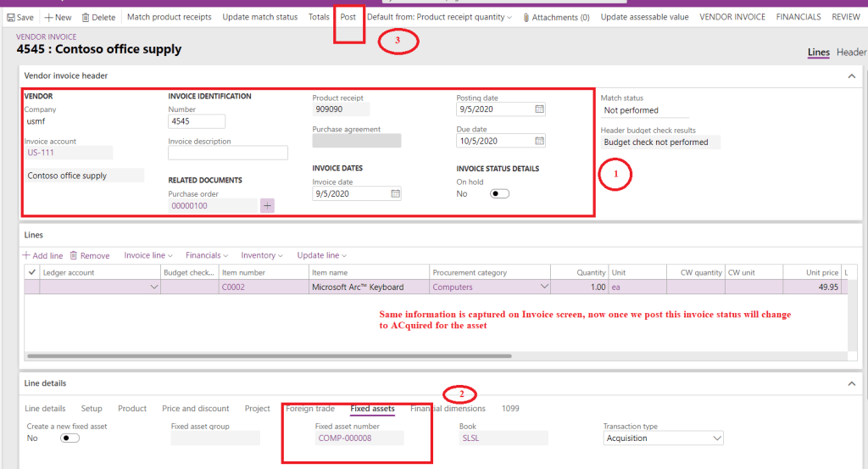Open Invoice date calendar picker
Viewport: 868px width, 469px height.
click(x=395, y=193)
